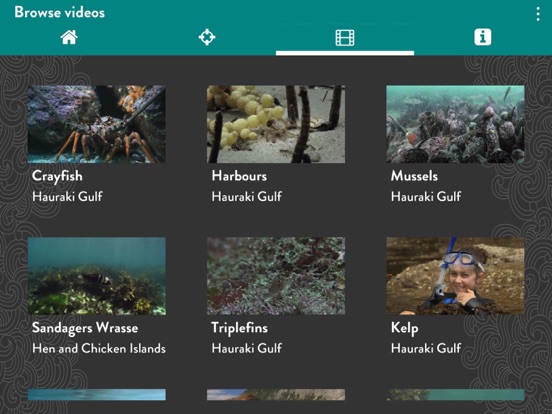
Task: Play the Crayfish video thumbnail
Action: [x=97, y=124]
